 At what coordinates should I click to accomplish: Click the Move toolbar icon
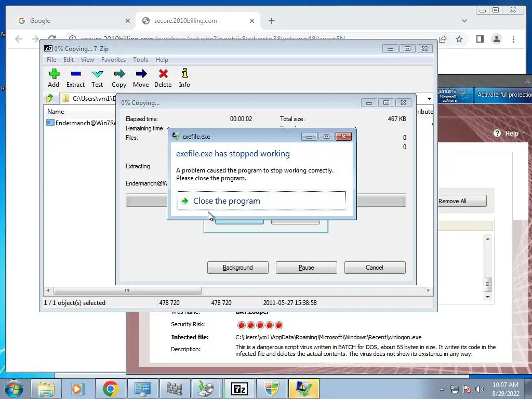[x=141, y=78]
